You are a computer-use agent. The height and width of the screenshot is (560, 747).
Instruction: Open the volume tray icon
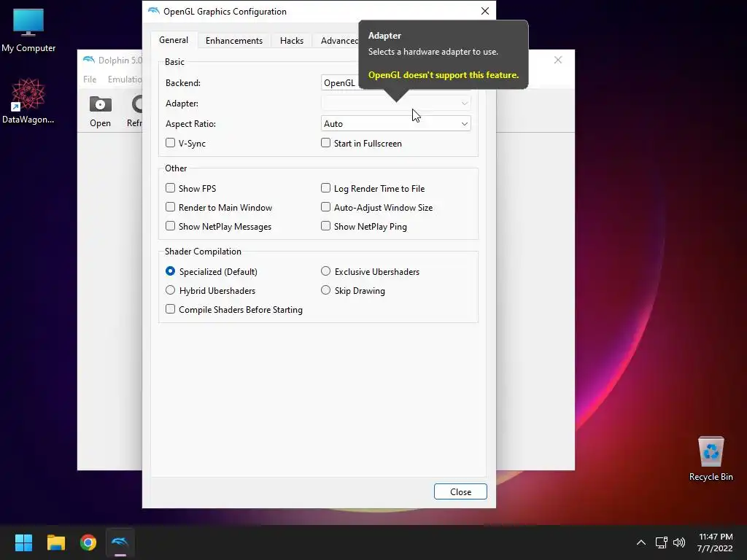[x=679, y=542]
